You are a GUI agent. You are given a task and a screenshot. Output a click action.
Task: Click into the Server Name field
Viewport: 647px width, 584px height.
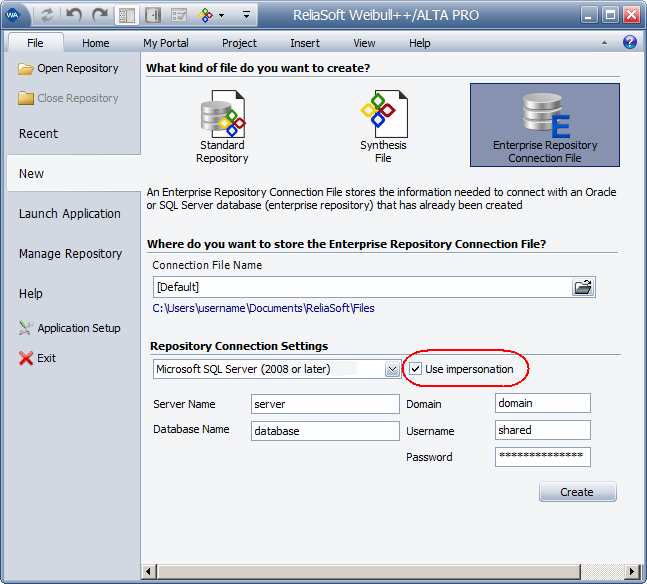click(x=325, y=404)
